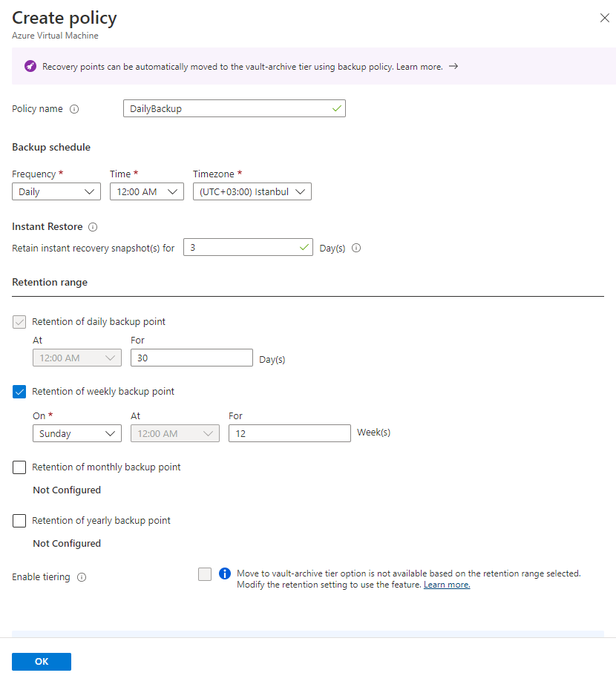The image size is (616, 687).
Task: Click Learn more text in archive banner
Action: (419, 67)
